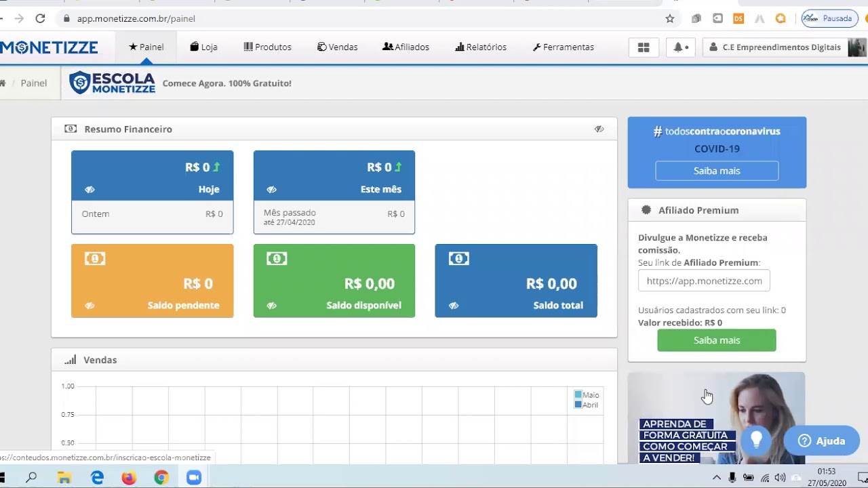Open the Afiliados menu
868x488 pixels.
[406, 47]
